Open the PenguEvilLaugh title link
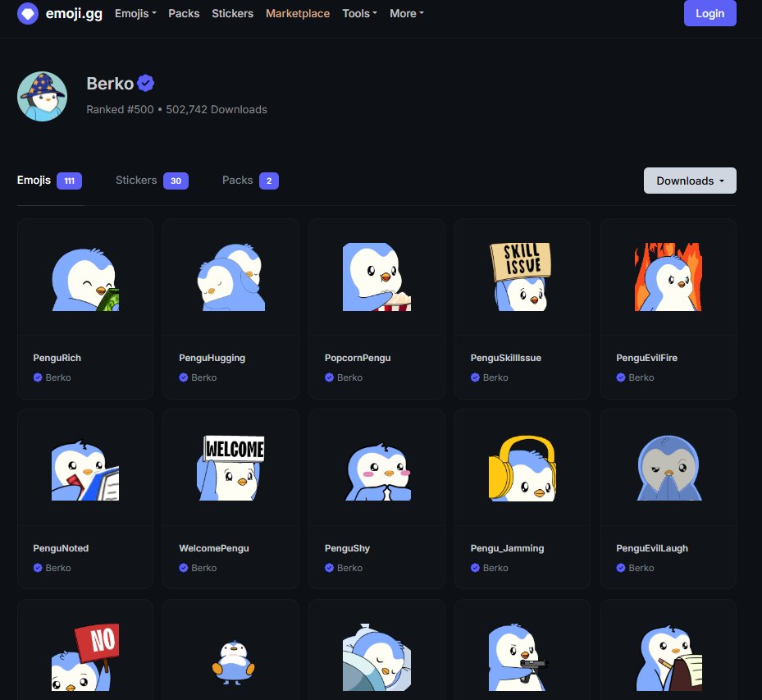 (x=652, y=548)
